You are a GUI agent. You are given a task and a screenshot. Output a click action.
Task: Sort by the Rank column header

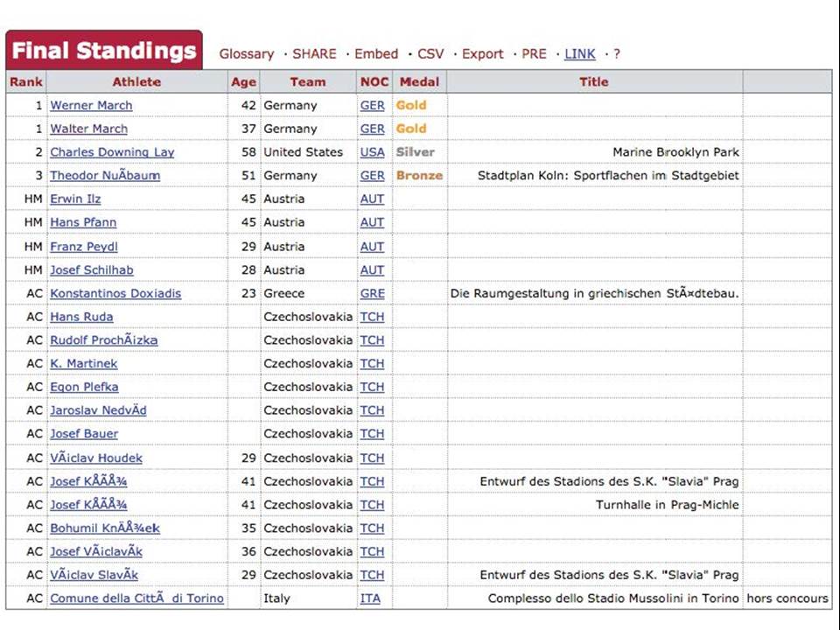pos(25,82)
